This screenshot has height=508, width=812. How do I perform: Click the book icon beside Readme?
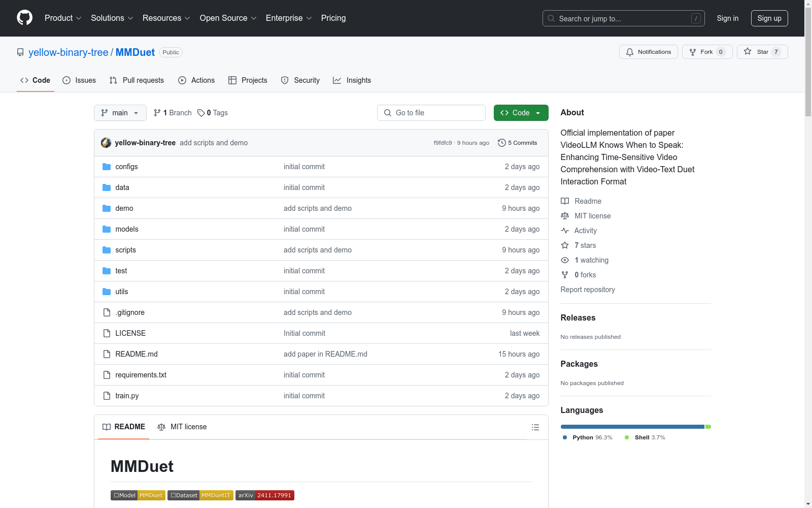pyautogui.click(x=565, y=201)
